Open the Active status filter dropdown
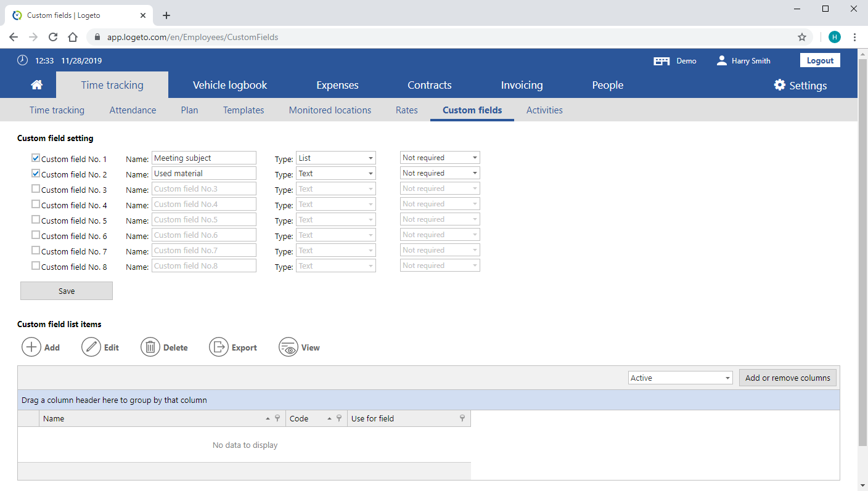Viewport: 868px width, 491px height. [x=681, y=378]
